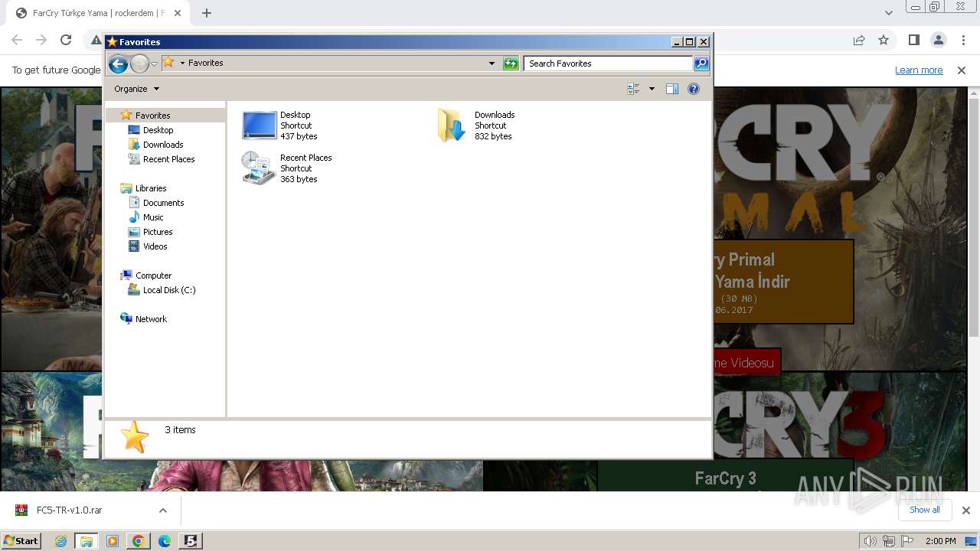Select Favorites in the navigation tree
Viewport: 980px width, 551px height.
point(152,116)
